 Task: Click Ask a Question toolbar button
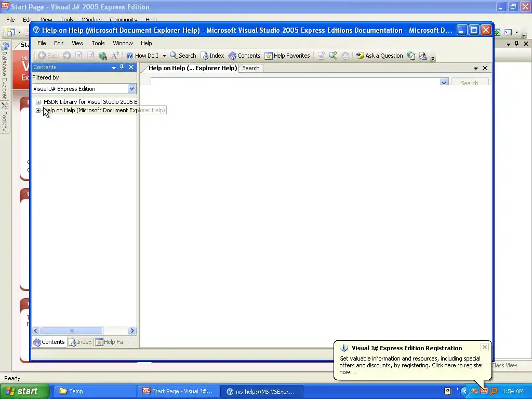(x=379, y=56)
